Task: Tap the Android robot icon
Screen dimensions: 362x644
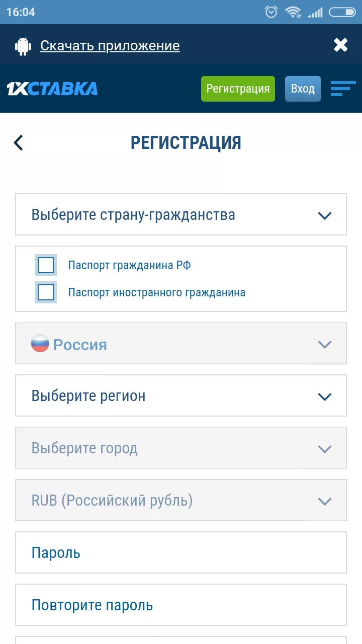Action: pyautogui.click(x=23, y=45)
